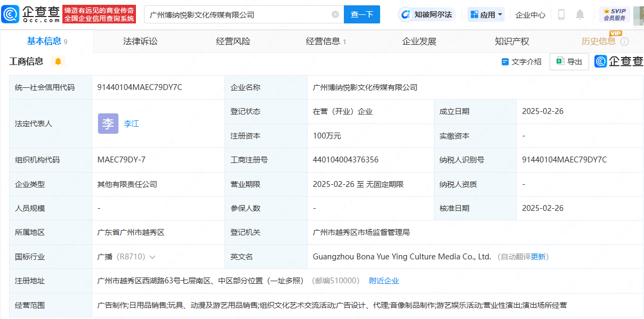
Task: Open legal representative 李江 link
Action: (131, 124)
